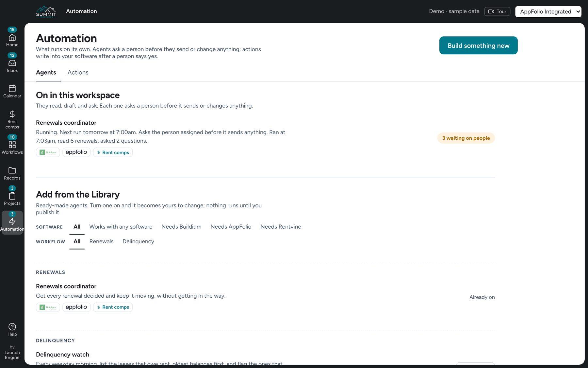Viewport: 588px width, 368px height.
Task: Filter by Needs AppFolio
Action: tap(231, 227)
